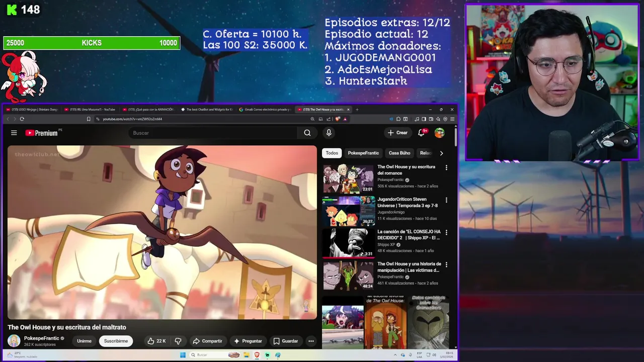644x362 pixels.
Task: Open the PokespeFrantic channel name link
Action: 42,338
